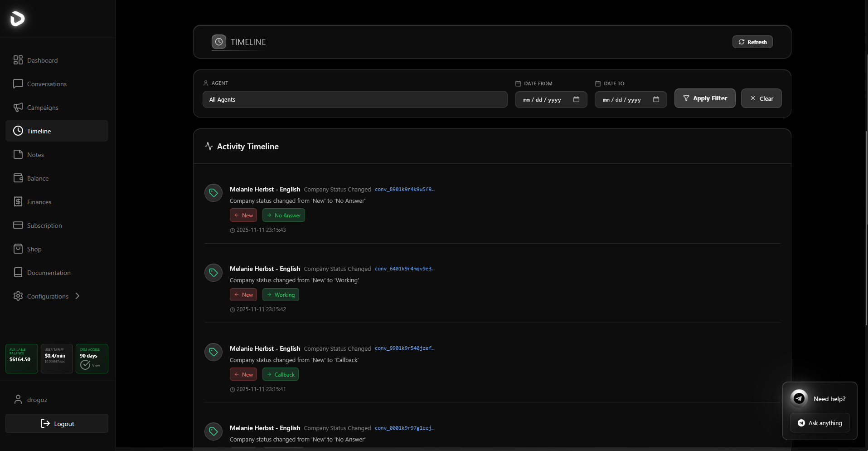Click the help bubble icon near Need help
The image size is (868, 451).
pyautogui.click(x=798, y=398)
